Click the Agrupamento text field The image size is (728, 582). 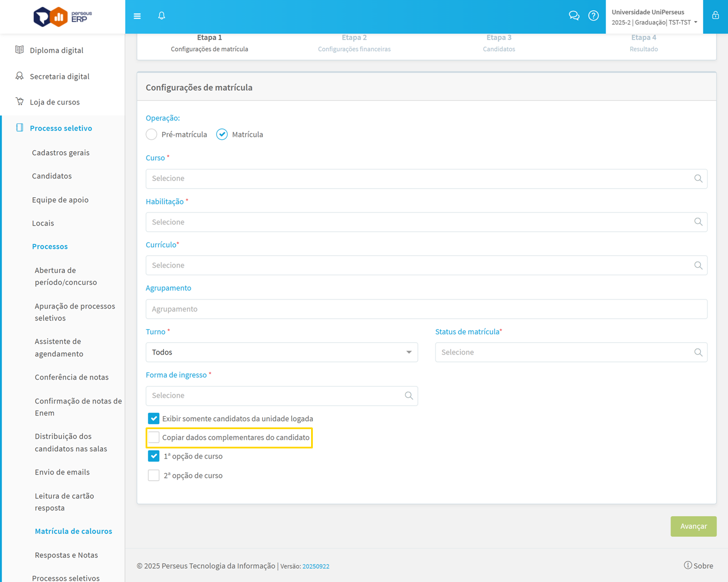tap(426, 309)
